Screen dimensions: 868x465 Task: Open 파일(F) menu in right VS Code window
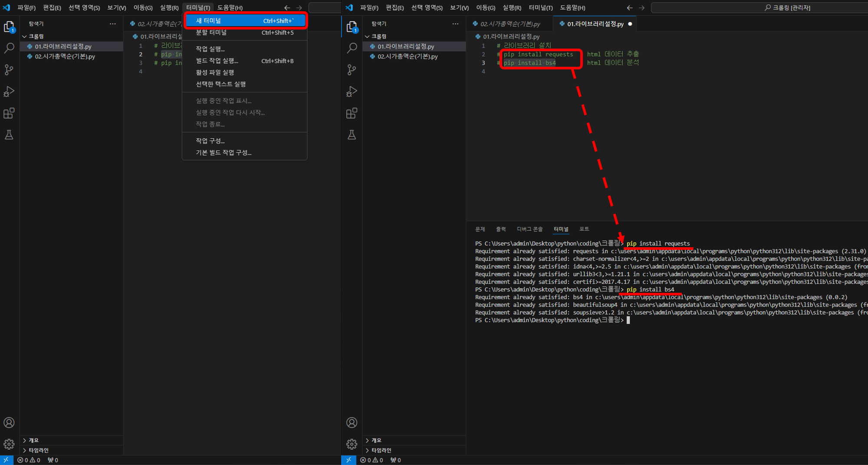(369, 8)
